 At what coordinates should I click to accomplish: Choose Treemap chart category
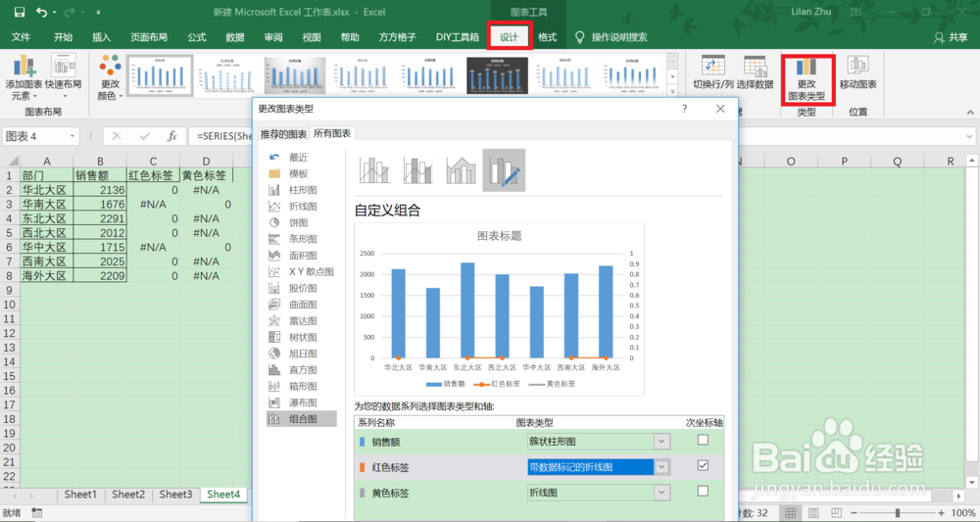point(302,337)
